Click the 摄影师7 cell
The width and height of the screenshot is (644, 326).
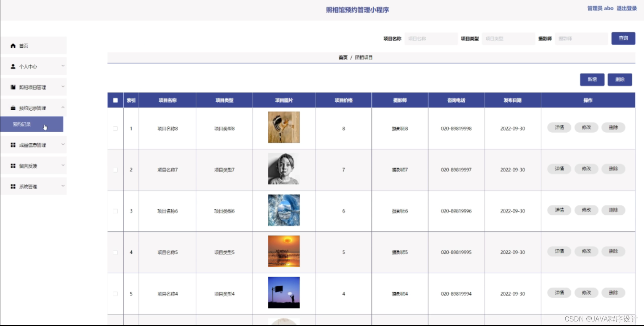click(x=400, y=170)
